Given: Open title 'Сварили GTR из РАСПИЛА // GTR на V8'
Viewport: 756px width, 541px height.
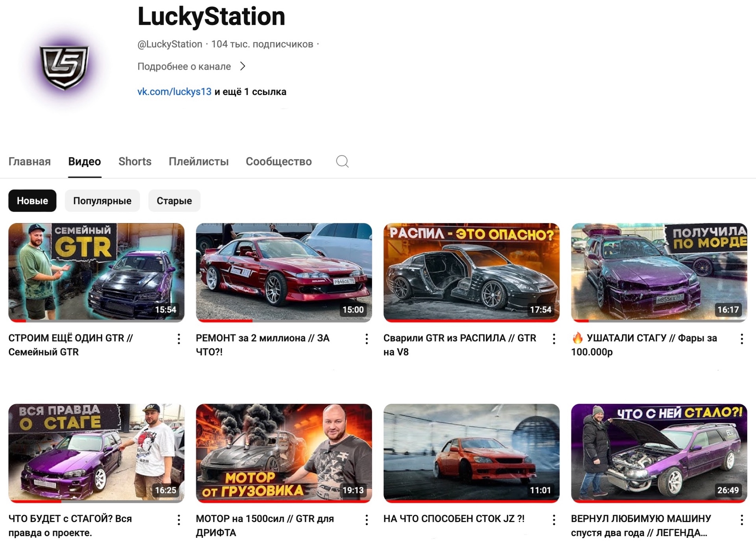Looking at the screenshot, I should [460, 345].
